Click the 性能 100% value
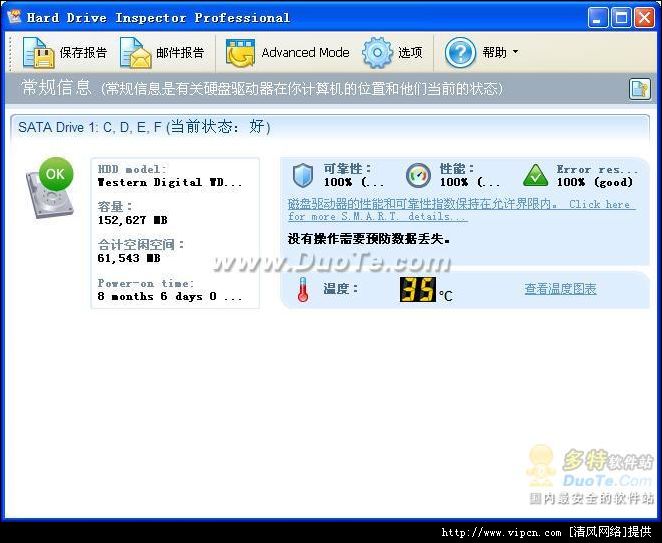 [x=470, y=182]
